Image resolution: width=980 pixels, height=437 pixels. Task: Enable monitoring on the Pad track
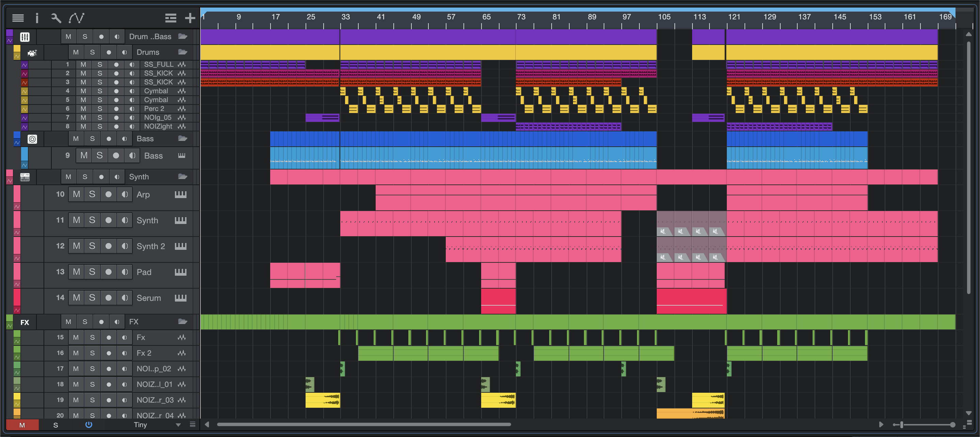pos(125,272)
